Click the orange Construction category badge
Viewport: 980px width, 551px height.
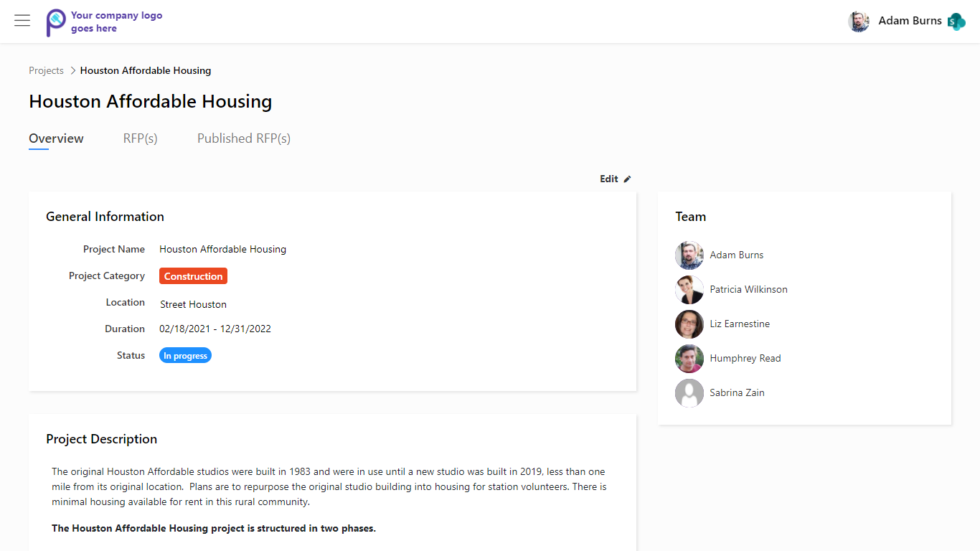point(193,276)
